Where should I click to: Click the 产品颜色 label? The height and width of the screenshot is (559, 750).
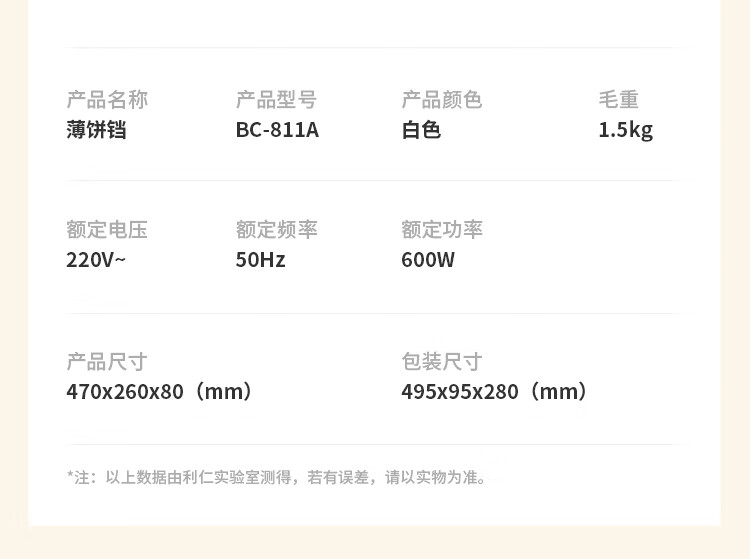pyautogui.click(x=442, y=100)
